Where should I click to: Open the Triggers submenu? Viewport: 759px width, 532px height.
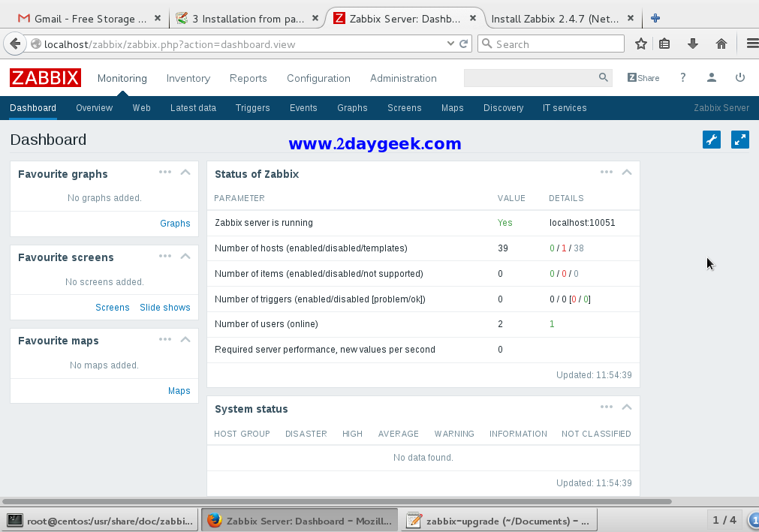[253, 108]
